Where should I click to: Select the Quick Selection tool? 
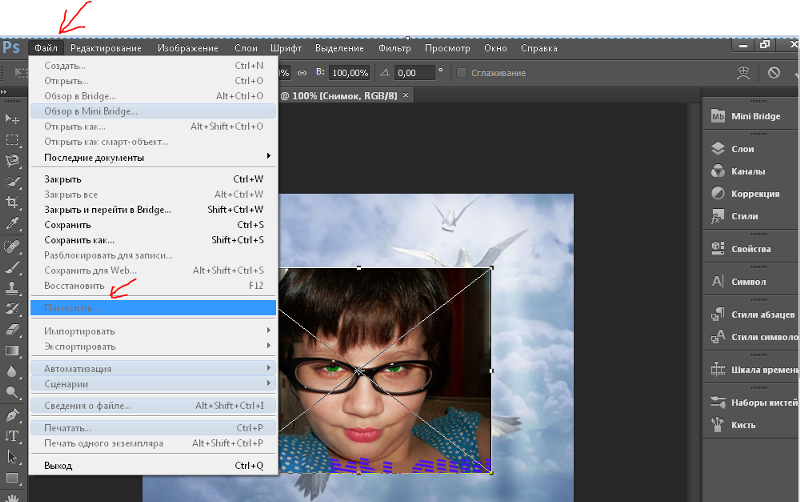pos(12,182)
